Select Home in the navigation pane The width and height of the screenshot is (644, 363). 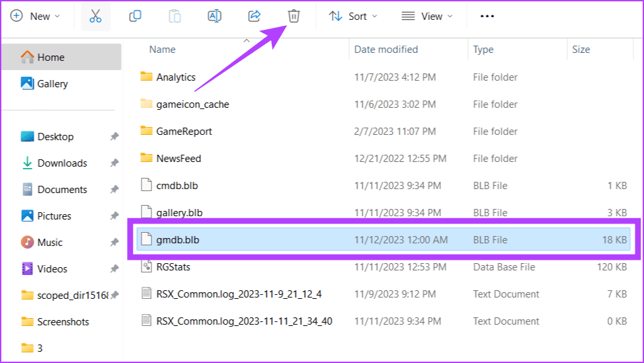(61, 57)
